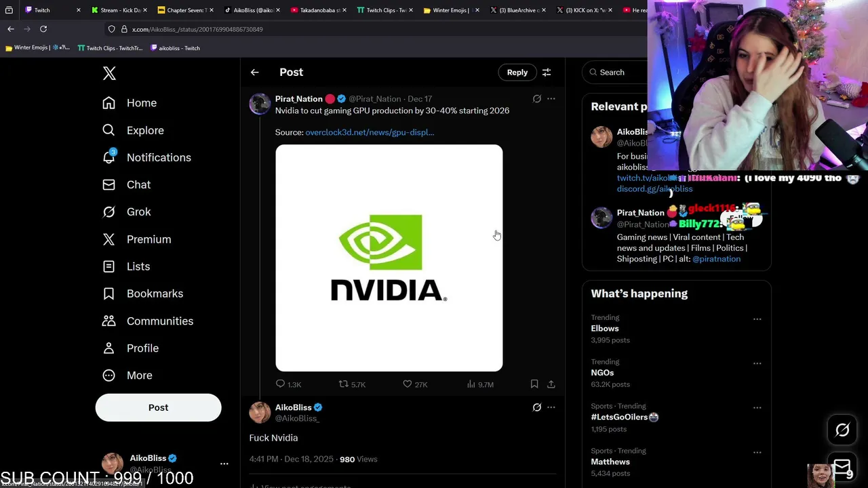Image resolution: width=868 pixels, height=488 pixels.
Task: Click the Reply button at the top
Action: pos(517,73)
